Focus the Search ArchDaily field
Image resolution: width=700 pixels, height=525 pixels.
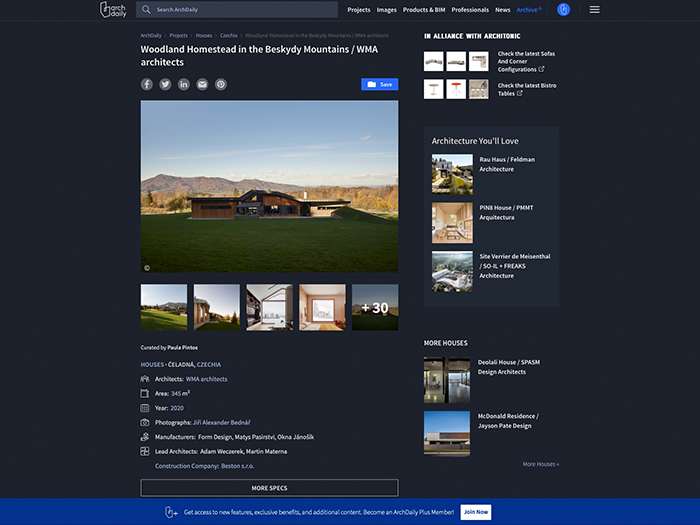pyautogui.click(x=237, y=9)
